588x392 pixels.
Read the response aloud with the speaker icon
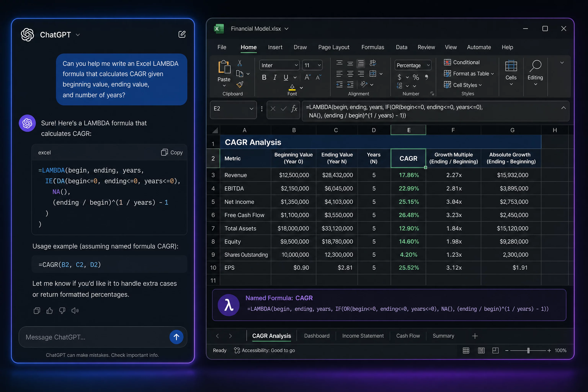tap(75, 310)
